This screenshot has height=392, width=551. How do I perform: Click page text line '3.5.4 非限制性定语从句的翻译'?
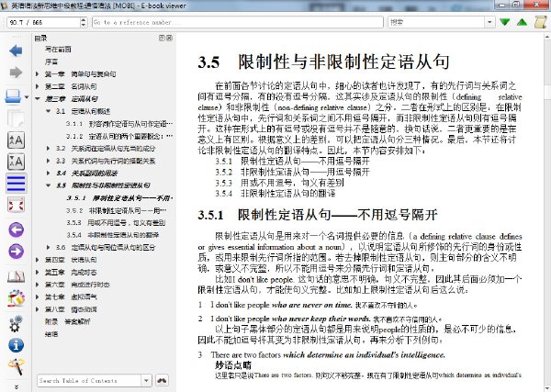pos(275,193)
